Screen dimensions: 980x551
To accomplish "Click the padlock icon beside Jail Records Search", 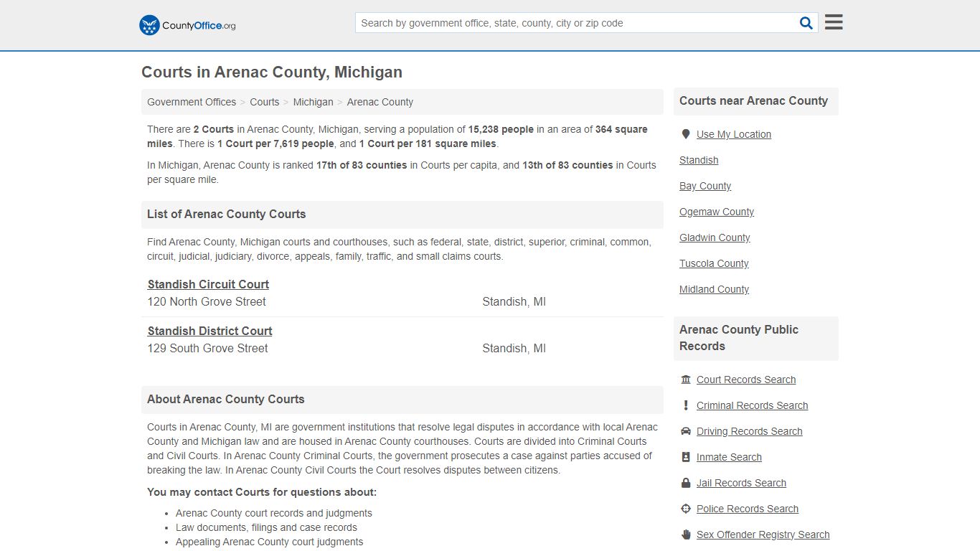I will coord(686,483).
